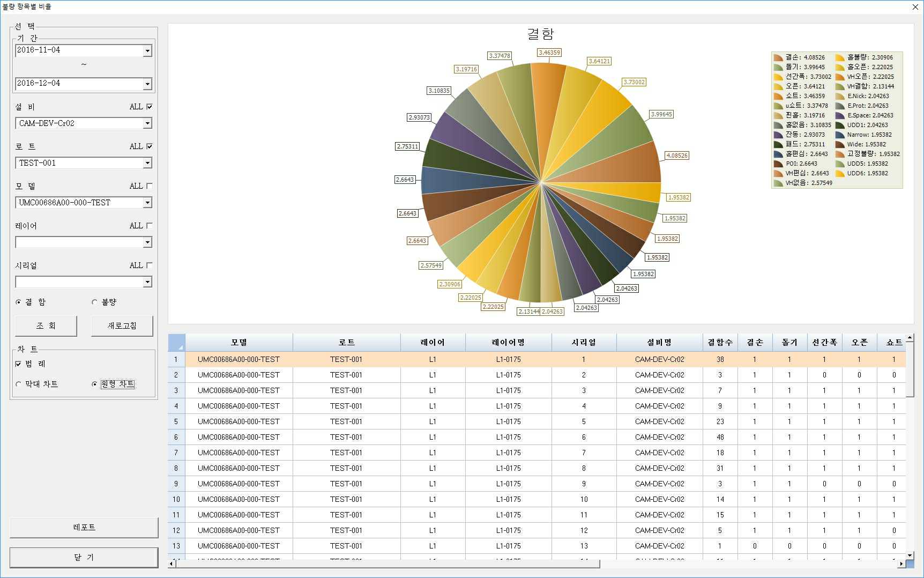
Task: Click the 결함수 column header
Action: tap(720, 342)
